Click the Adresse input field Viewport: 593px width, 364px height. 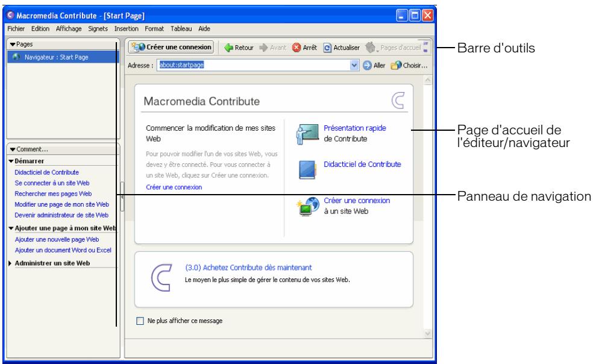(x=253, y=65)
